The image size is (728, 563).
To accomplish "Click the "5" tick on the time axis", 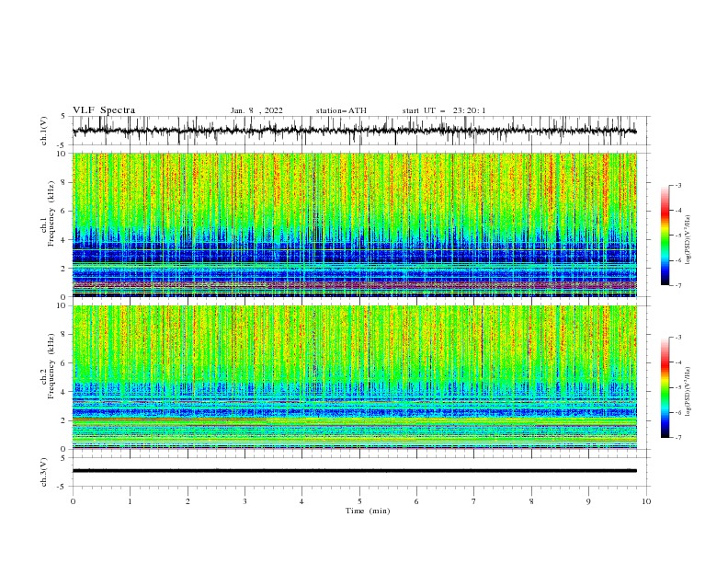I will click(359, 501).
